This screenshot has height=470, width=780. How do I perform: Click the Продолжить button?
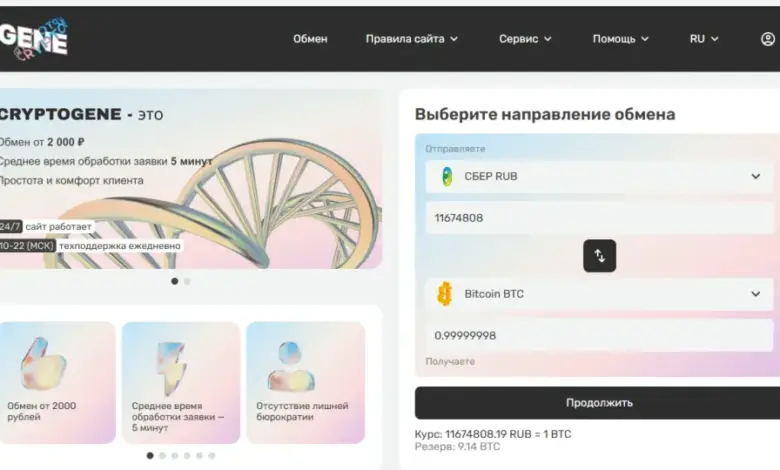pyautogui.click(x=598, y=403)
